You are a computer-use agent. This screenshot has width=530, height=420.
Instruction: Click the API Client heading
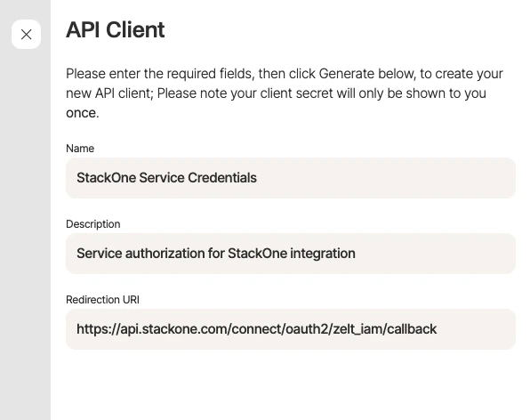click(x=116, y=29)
